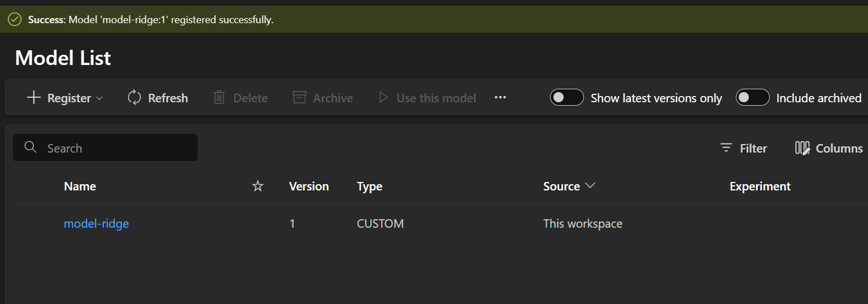Image resolution: width=868 pixels, height=304 pixels.
Task: Click the Use this model play icon
Action: coord(383,98)
